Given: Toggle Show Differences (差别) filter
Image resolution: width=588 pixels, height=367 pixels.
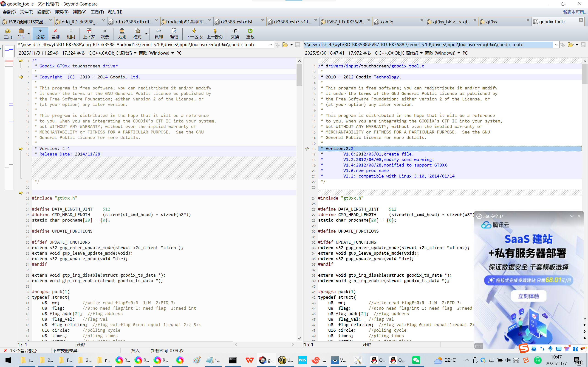Looking at the screenshot, I should click(55, 33).
